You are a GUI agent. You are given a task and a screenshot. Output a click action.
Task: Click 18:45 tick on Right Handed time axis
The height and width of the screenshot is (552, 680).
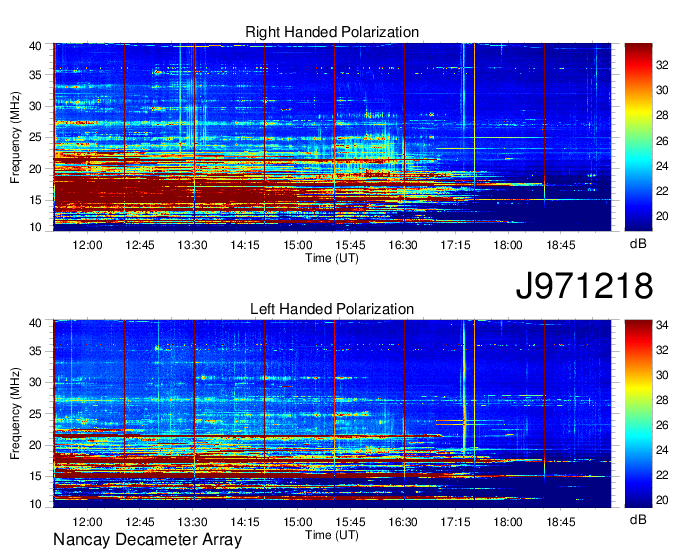click(560, 245)
